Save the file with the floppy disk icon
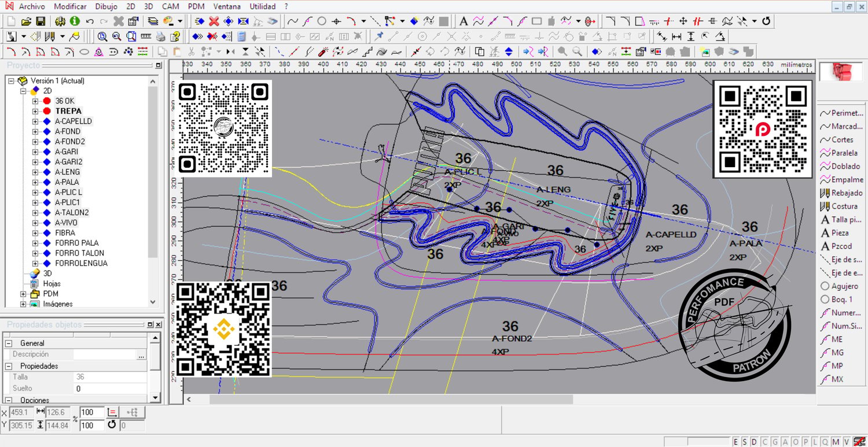Viewport: 868px width, 447px height. (41, 21)
